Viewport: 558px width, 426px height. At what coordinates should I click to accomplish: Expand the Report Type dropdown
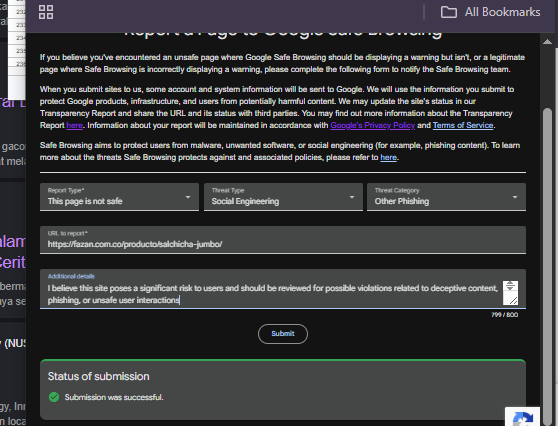coord(119,197)
